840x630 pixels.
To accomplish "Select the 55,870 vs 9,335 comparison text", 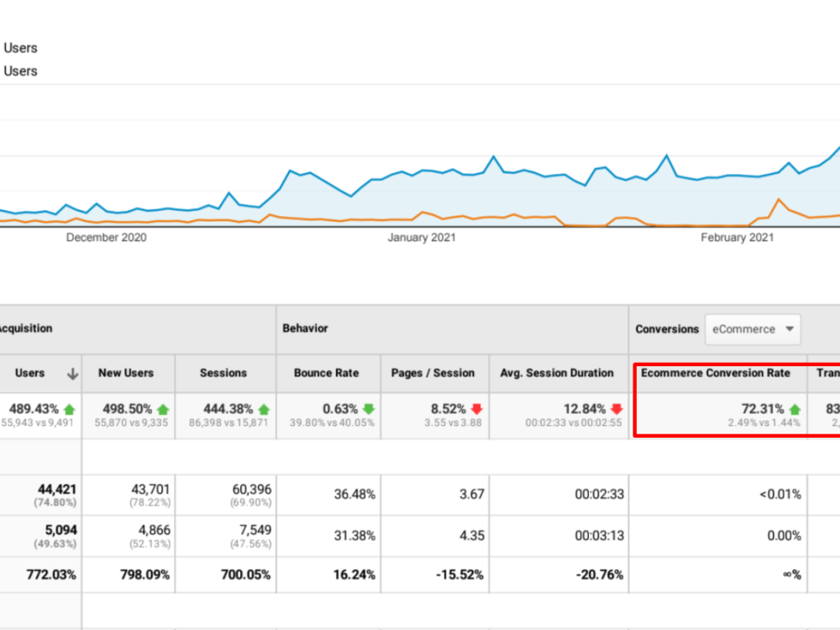I will [x=131, y=423].
